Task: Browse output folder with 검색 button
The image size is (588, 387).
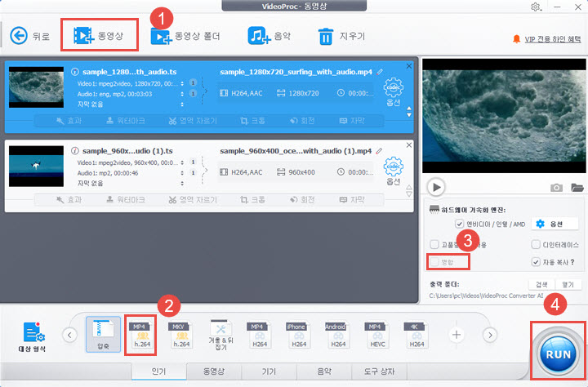Action: pyautogui.click(x=542, y=285)
